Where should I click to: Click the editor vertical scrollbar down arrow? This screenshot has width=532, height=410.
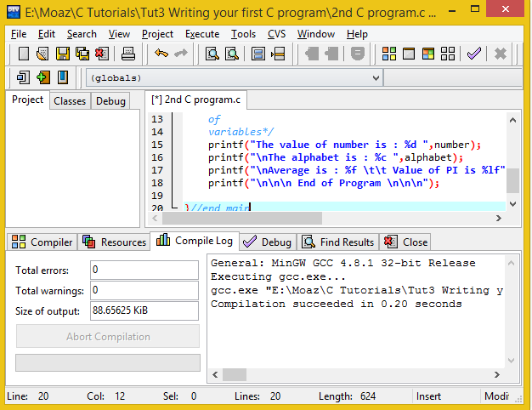coord(512,204)
